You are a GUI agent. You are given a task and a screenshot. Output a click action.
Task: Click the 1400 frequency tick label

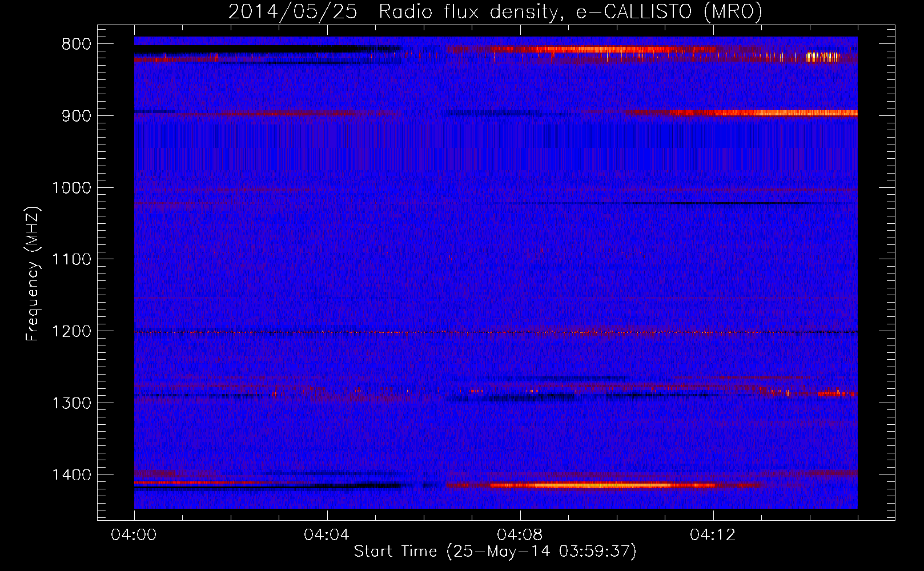pyautogui.click(x=72, y=475)
